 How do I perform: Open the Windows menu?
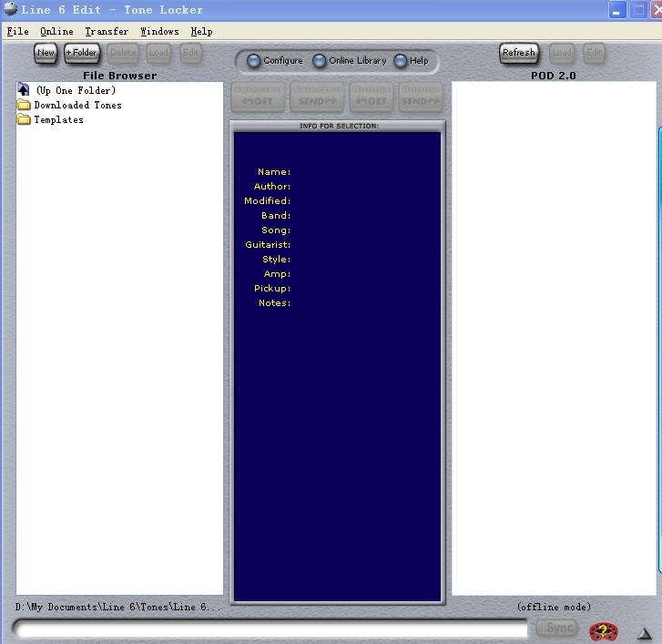[159, 31]
